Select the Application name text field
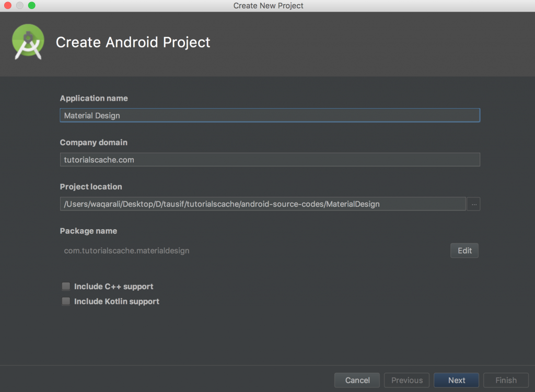This screenshot has width=535, height=392. 270,115
